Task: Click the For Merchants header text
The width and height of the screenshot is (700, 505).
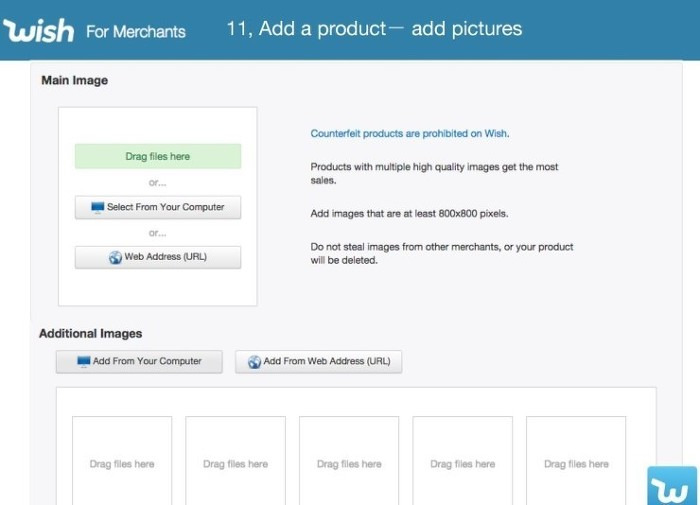Action: 136,32
